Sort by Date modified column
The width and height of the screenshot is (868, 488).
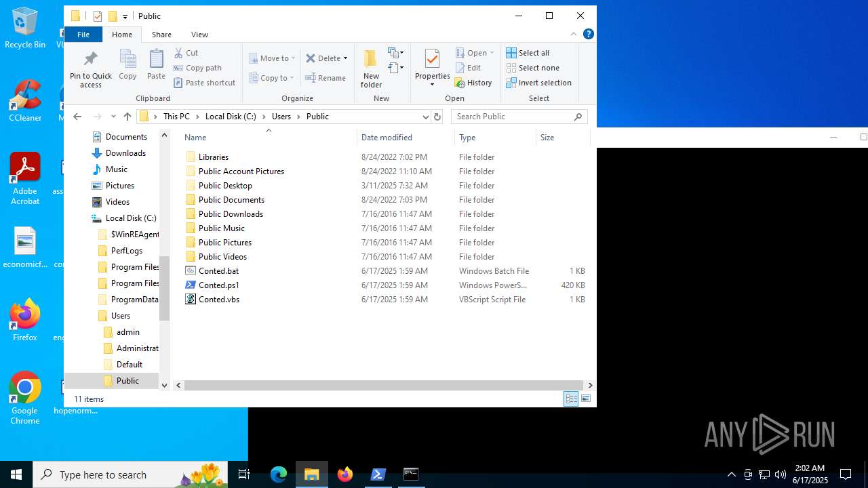[x=406, y=137]
